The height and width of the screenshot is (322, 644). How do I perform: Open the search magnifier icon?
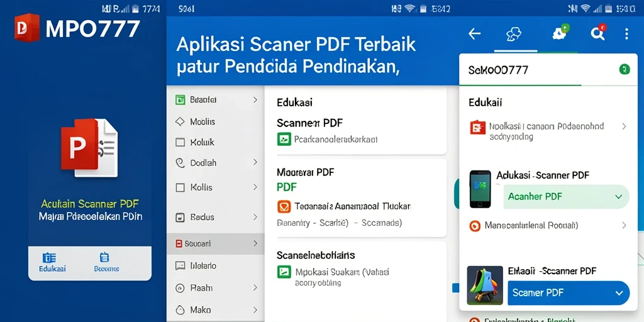coord(597,33)
